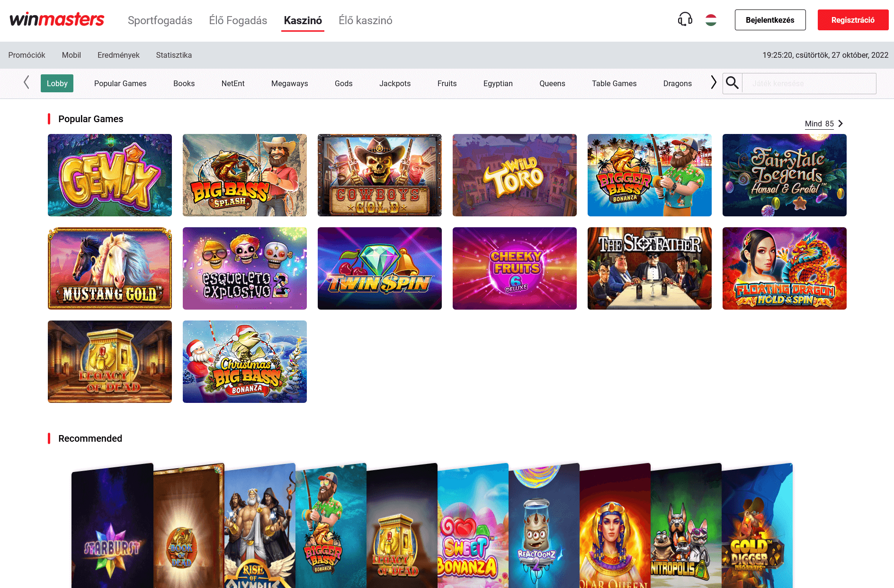Open Fairytale Legends Hansel & Gretel
Screen dimensions: 894x588
click(785, 175)
